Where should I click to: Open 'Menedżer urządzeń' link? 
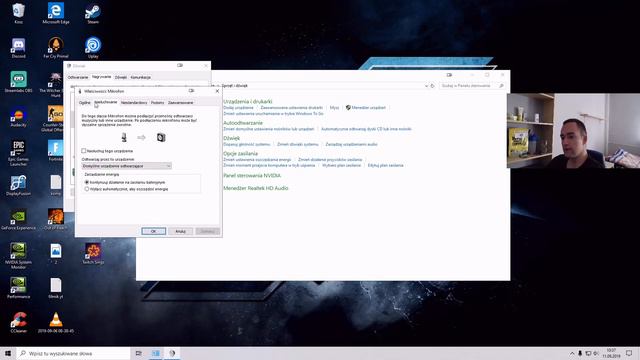click(369, 108)
